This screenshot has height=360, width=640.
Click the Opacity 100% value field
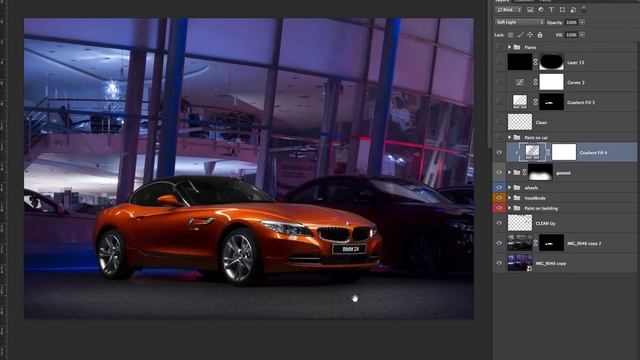(571, 22)
